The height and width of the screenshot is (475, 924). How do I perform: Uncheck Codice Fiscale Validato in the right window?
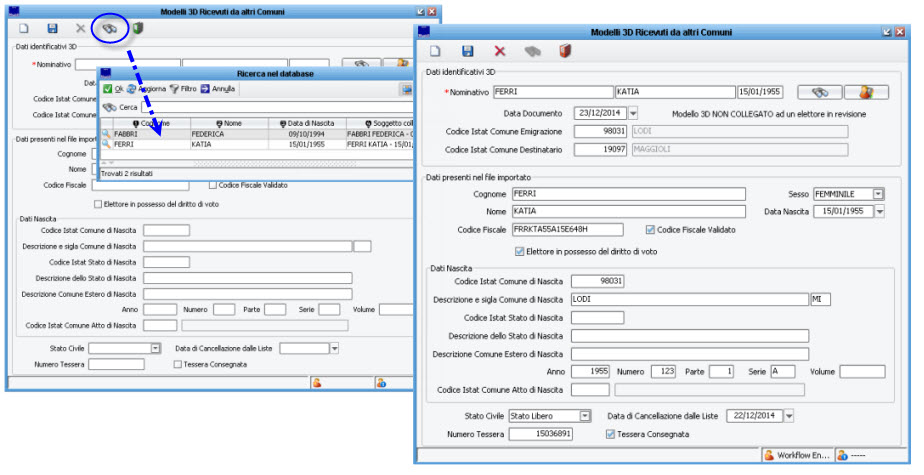click(x=651, y=230)
